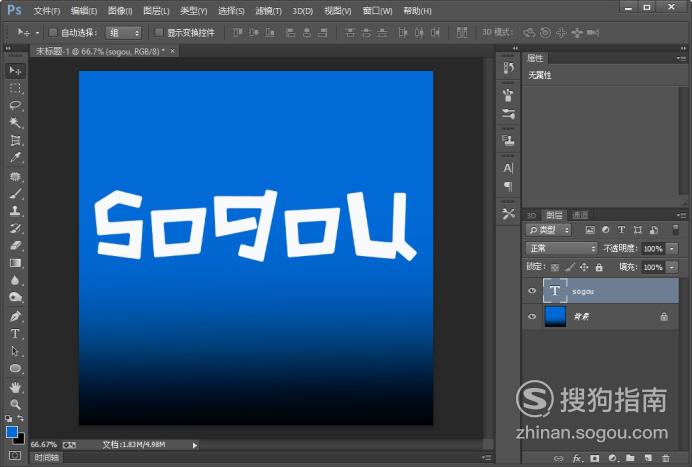The height and width of the screenshot is (467, 692).
Task: Toggle lock transparent pixels
Action: click(x=555, y=267)
